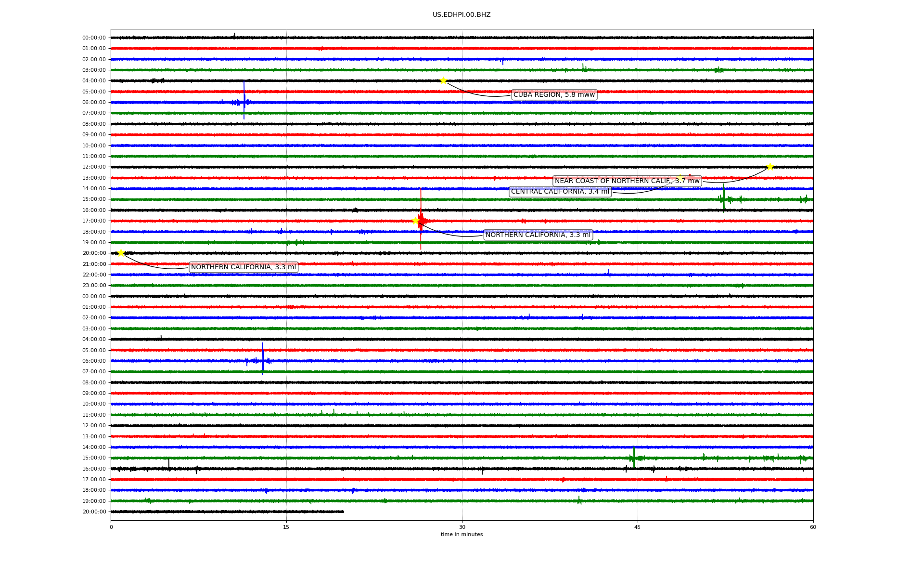
Task: Click the NORTHERN CALIFORNIA label below the red spike
Action: pos(538,235)
